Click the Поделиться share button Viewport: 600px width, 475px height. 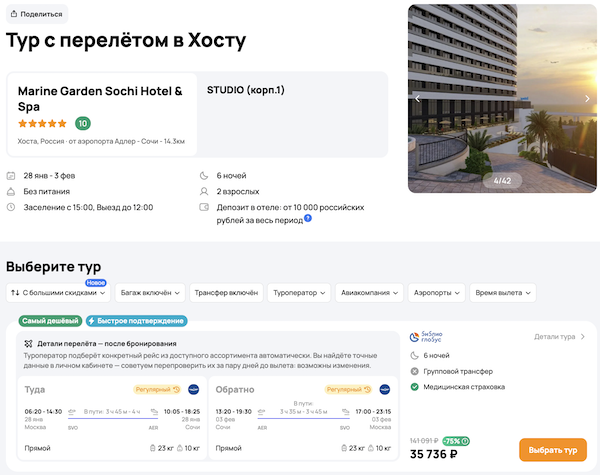(37, 14)
